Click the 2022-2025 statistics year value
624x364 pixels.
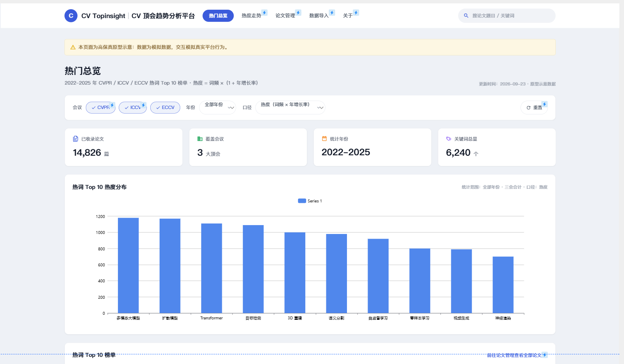click(x=346, y=152)
